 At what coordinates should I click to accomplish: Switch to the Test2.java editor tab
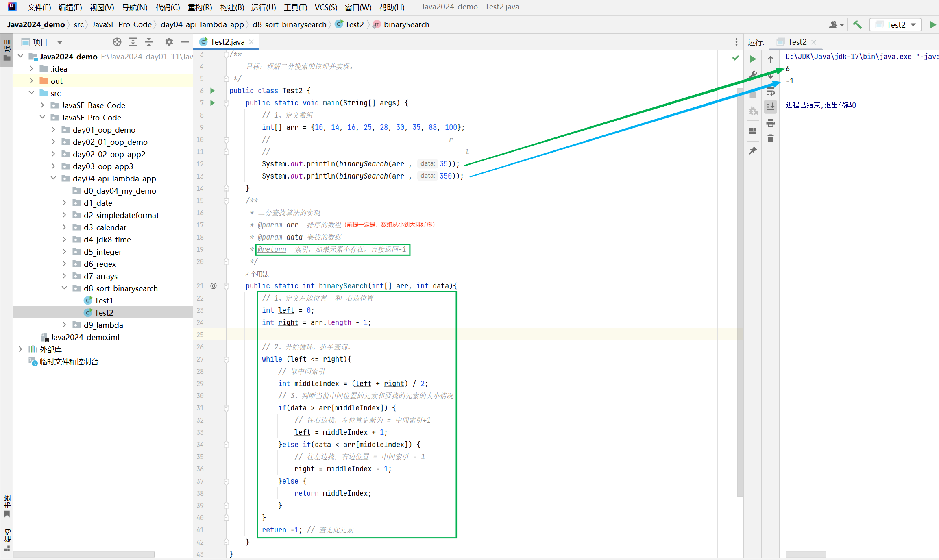pyautogui.click(x=227, y=42)
